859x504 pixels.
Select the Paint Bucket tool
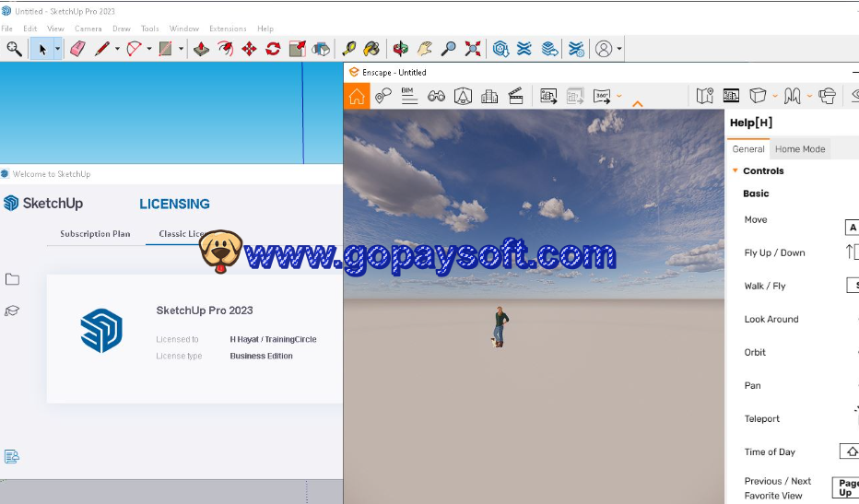point(372,49)
